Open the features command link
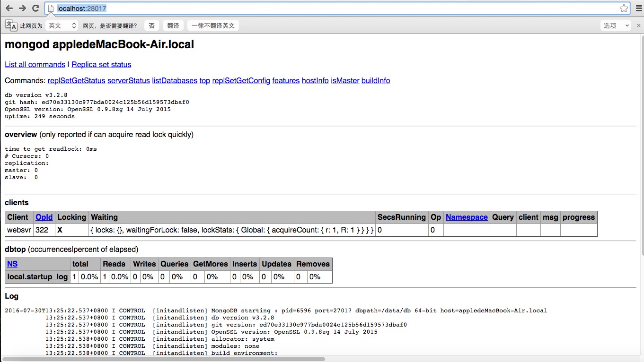The height and width of the screenshot is (362, 644). coord(286,81)
